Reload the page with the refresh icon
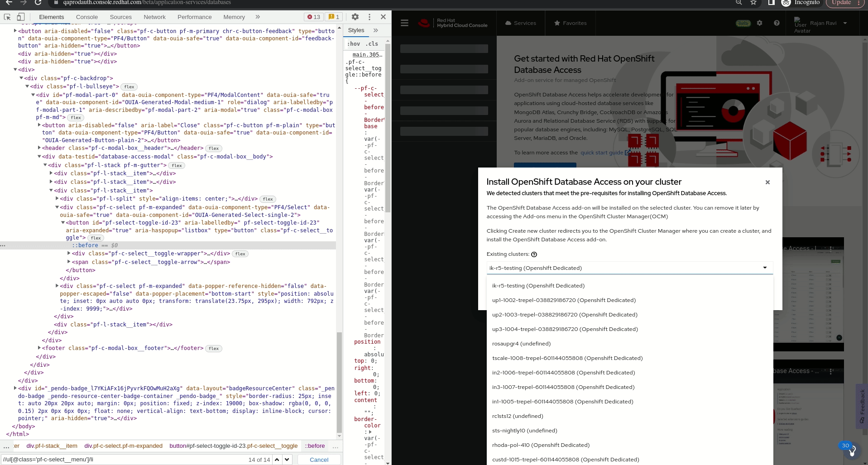 [38, 2]
